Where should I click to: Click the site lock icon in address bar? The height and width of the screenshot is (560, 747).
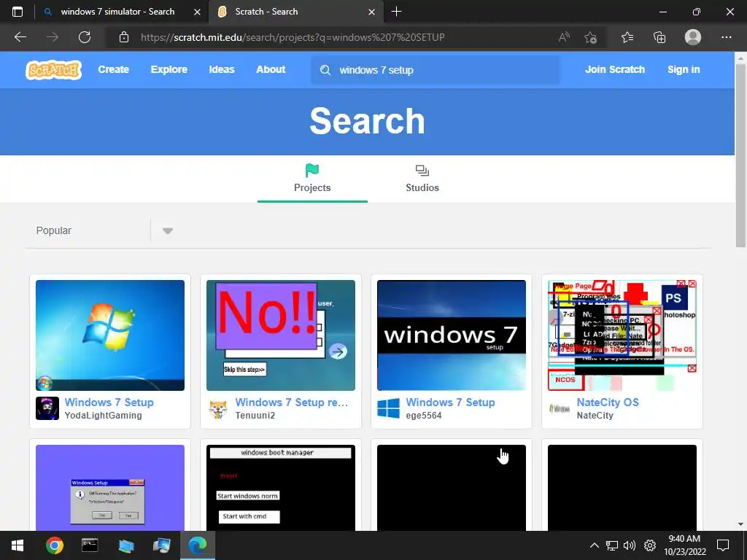click(x=124, y=37)
